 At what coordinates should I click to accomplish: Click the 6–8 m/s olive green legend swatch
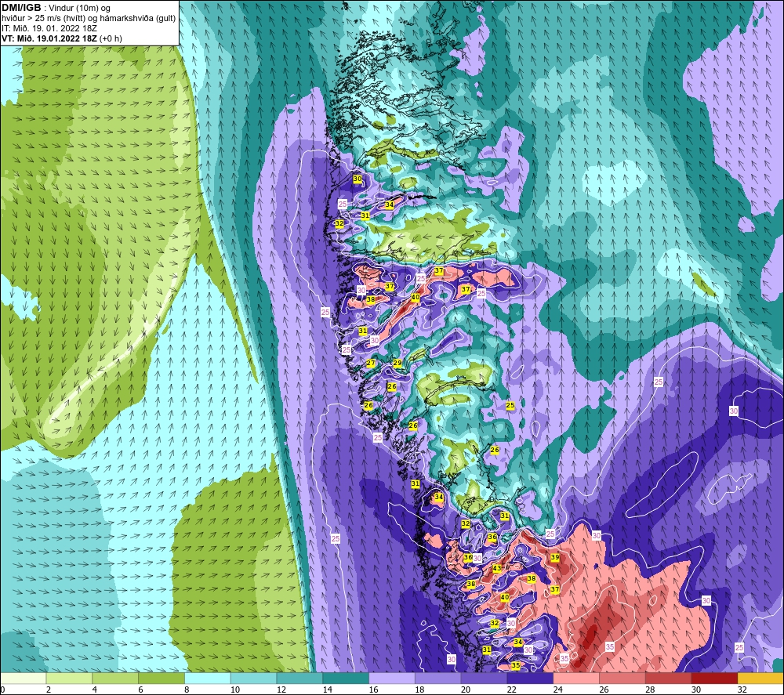(x=162, y=678)
